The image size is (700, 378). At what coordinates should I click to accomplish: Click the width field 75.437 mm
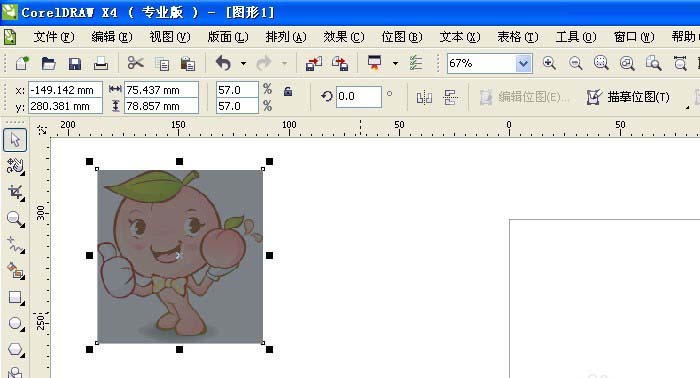[x=161, y=90]
